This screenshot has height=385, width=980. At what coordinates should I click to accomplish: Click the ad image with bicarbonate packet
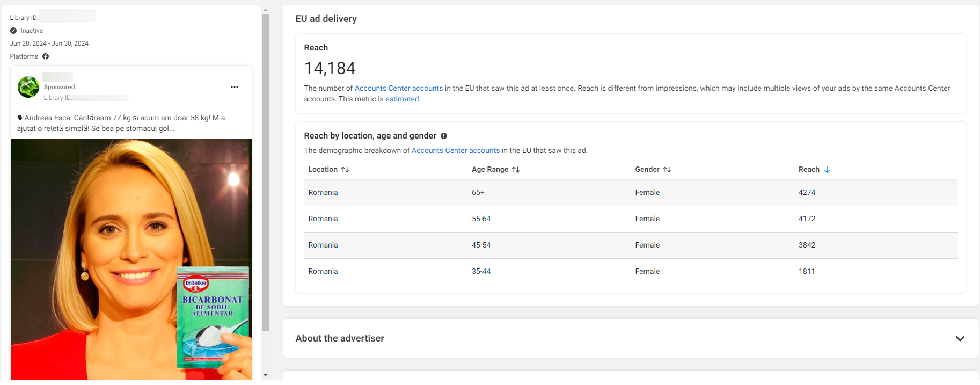tap(131, 258)
